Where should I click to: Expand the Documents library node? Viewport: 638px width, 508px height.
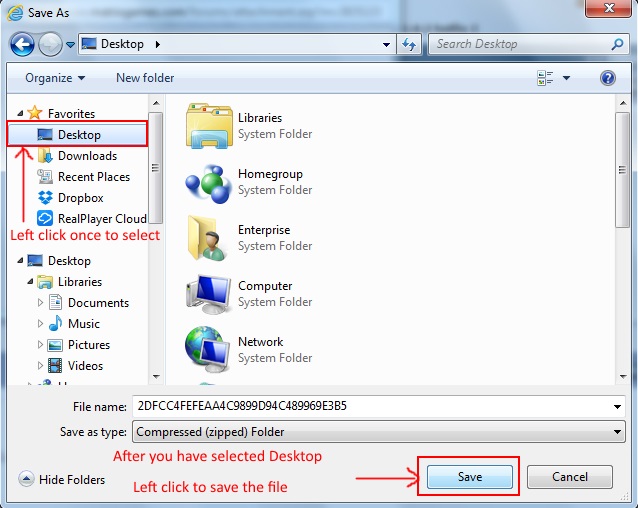click(40, 302)
